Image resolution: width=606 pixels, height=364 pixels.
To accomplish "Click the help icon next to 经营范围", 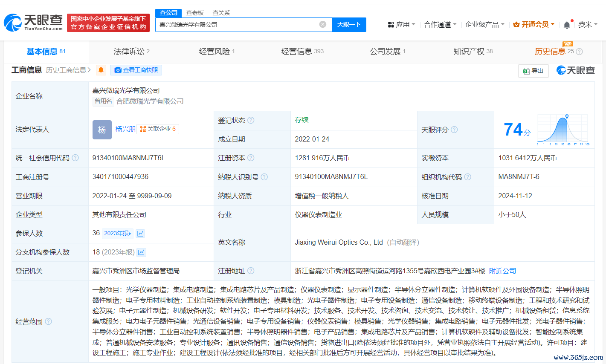I will (x=48, y=321).
